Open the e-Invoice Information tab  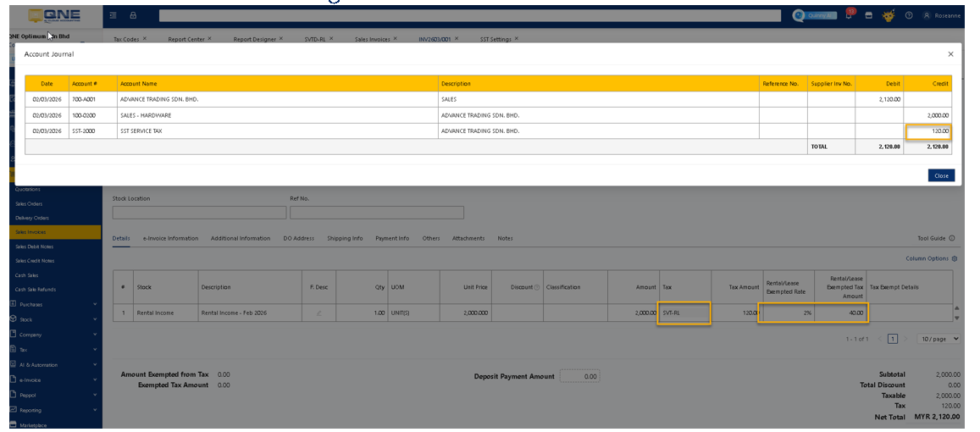[170, 238]
